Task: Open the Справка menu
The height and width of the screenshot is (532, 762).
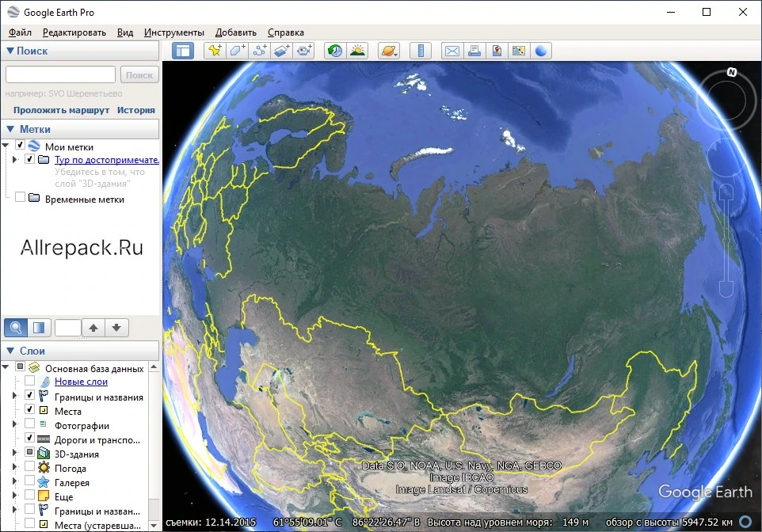Action: (286, 32)
